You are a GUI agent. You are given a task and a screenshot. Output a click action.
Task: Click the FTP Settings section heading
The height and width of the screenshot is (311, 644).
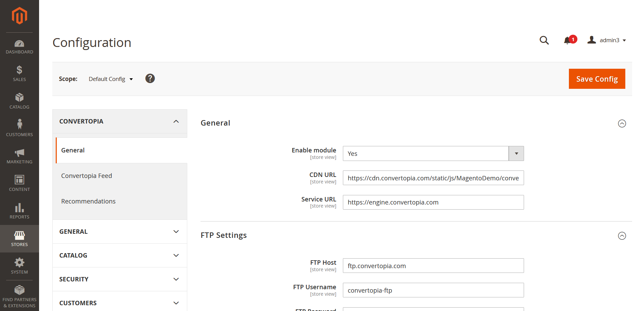(224, 235)
